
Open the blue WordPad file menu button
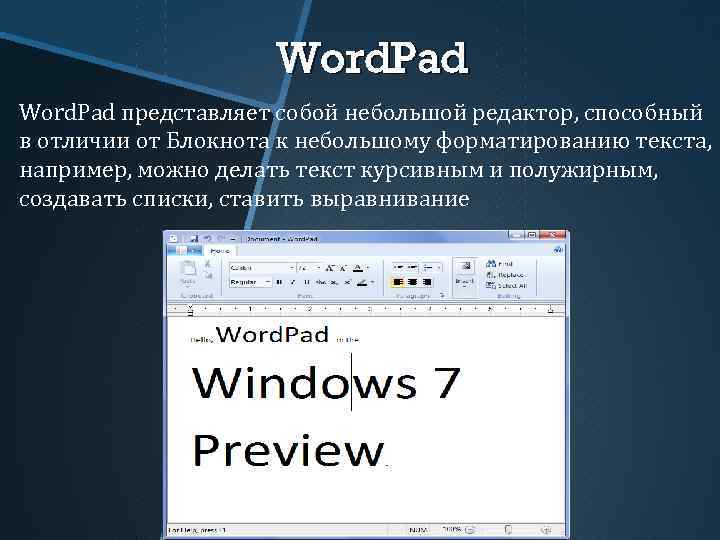pos(187,251)
